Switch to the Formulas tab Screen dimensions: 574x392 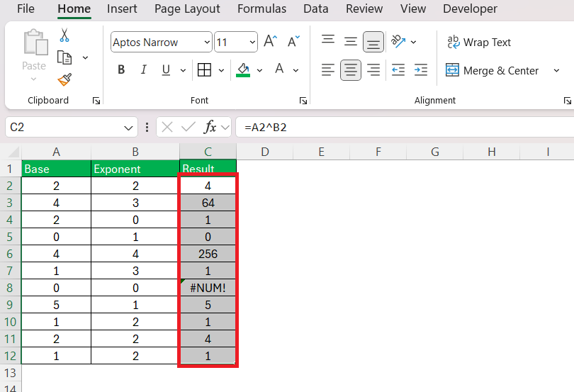tap(261, 9)
